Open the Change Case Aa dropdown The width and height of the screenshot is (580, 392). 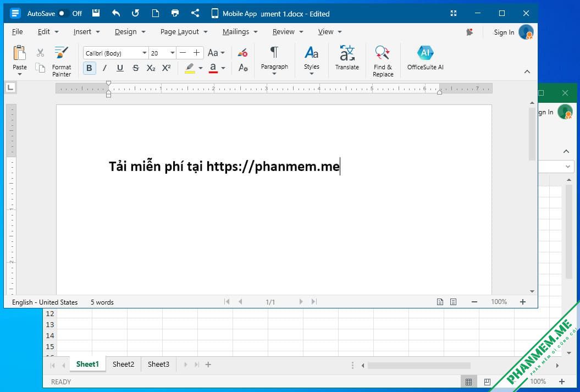pyautogui.click(x=216, y=53)
